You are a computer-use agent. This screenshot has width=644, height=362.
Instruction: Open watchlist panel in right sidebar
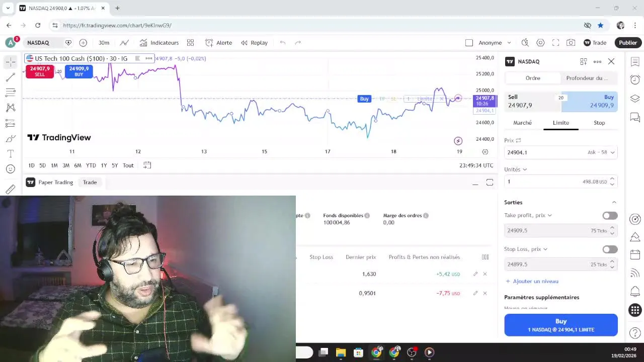pyautogui.click(x=635, y=62)
